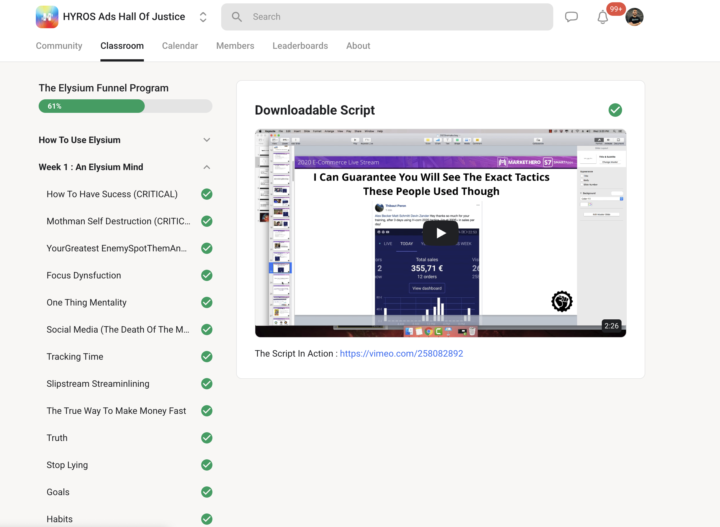The height and width of the screenshot is (527, 720).
Task: Click the 61% course progress bar
Action: click(125, 106)
